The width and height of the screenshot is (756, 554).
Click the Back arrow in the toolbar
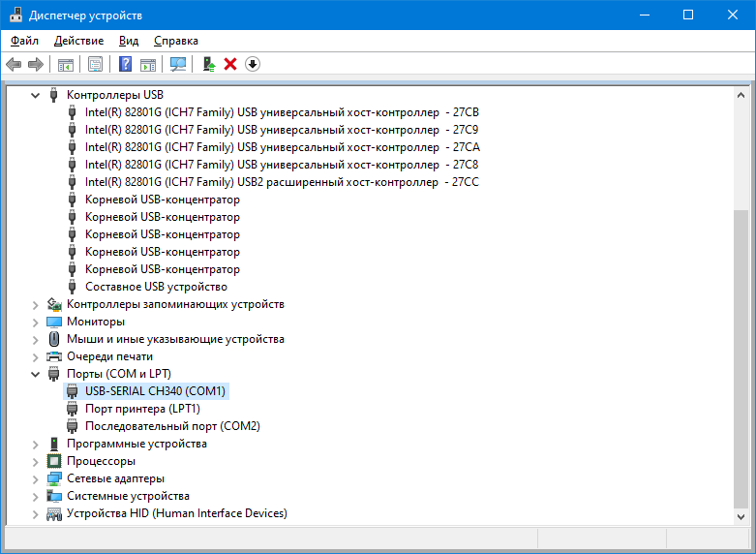(x=14, y=64)
